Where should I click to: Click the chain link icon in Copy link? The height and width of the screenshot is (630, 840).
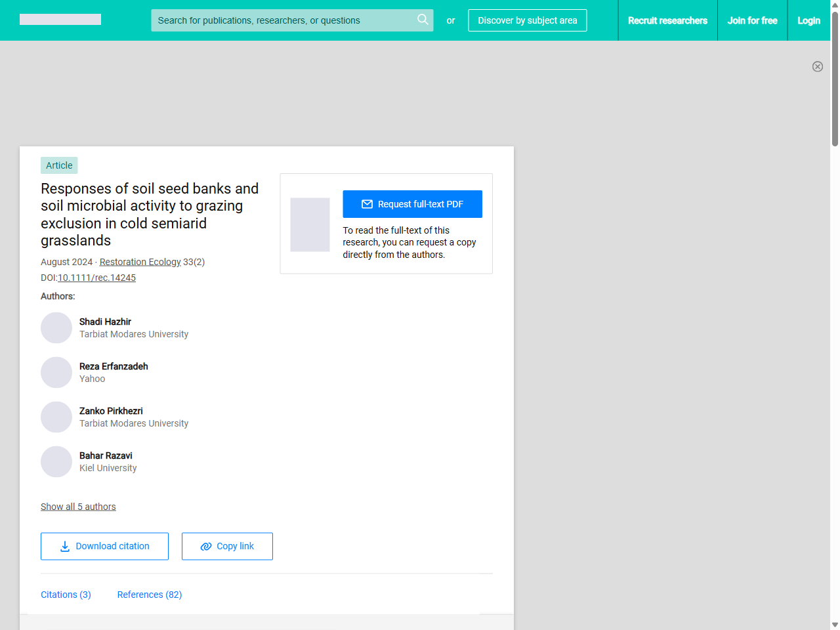click(x=206, y=546)
